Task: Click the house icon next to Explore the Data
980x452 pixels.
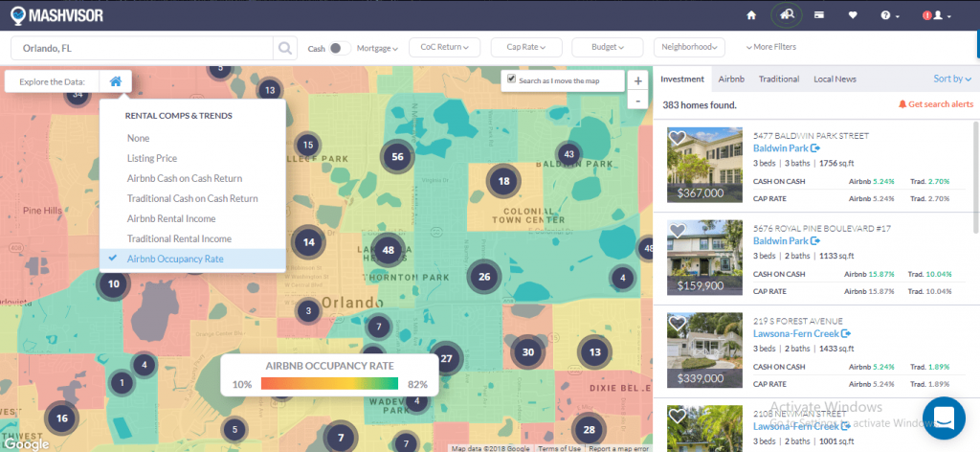Action: point(115,81)
